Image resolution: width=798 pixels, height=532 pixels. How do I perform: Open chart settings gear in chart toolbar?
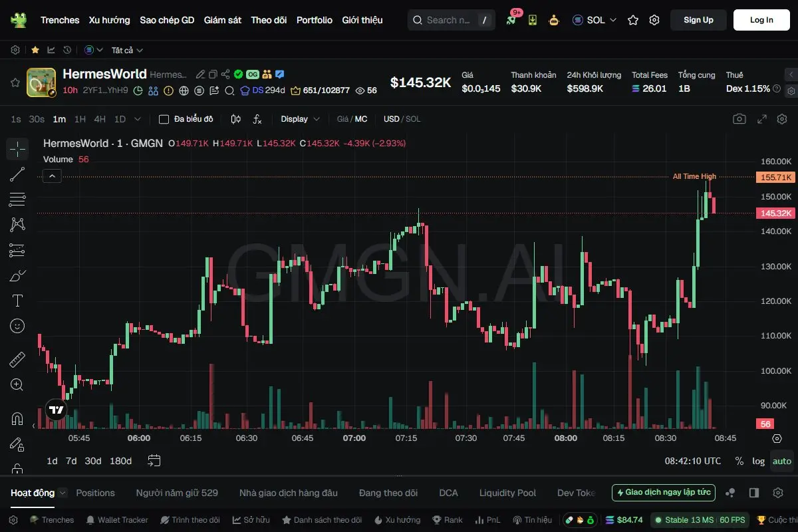click(782, 119)
